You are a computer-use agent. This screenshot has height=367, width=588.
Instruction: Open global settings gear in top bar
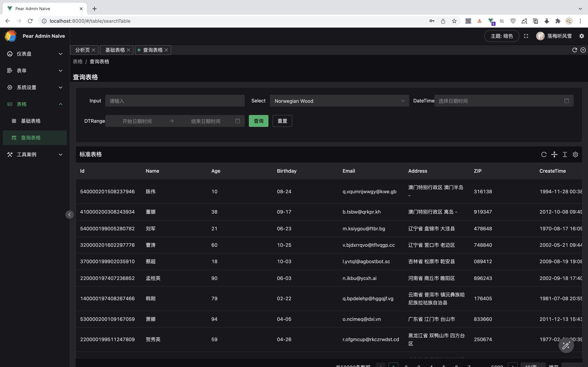click(582, 36)
